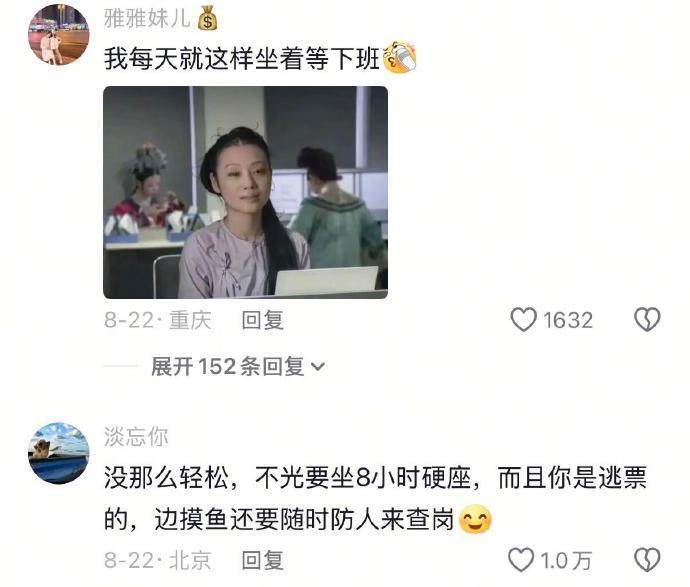
Task: Open 雅雅妹儿's profile avatar
Action: (59, 34)
